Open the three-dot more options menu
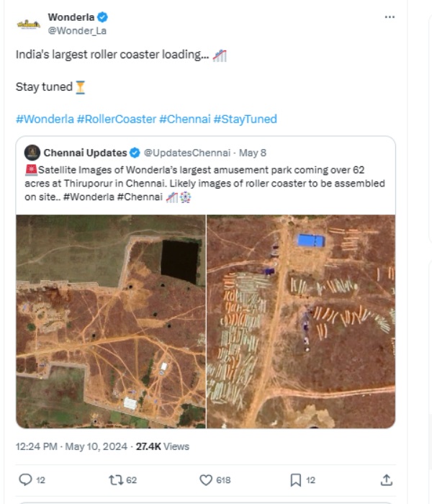The width and height of the screenshot is (432, 504). (x=390, y=17)
